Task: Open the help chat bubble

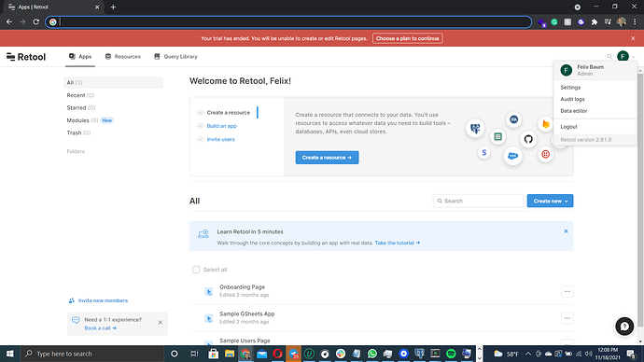Action: click(624, 327)
